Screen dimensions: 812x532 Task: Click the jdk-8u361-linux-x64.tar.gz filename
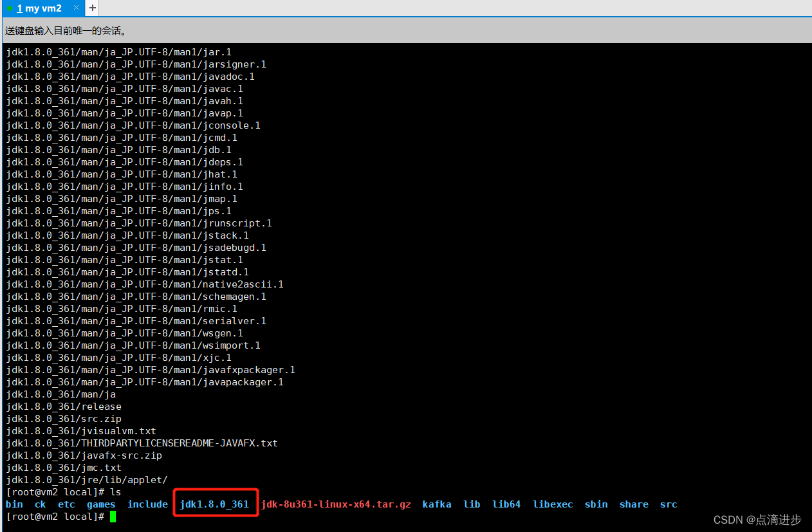[x=335, y=504]
